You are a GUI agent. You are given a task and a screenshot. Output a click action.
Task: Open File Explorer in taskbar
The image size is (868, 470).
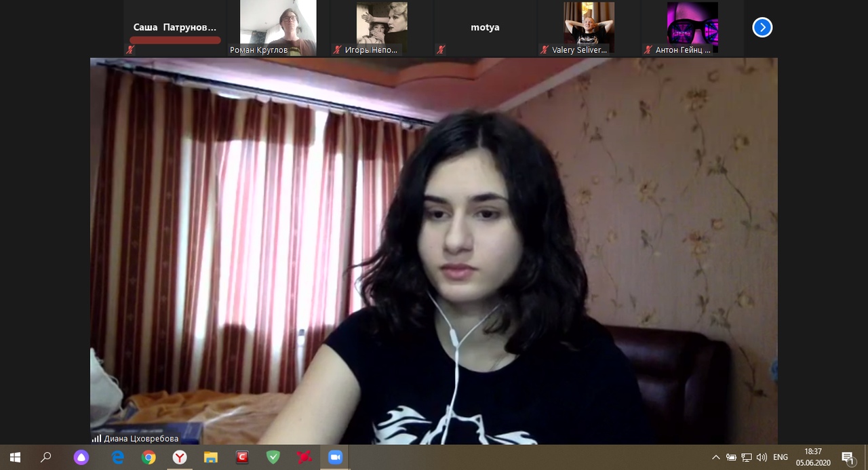coord(211,458)
